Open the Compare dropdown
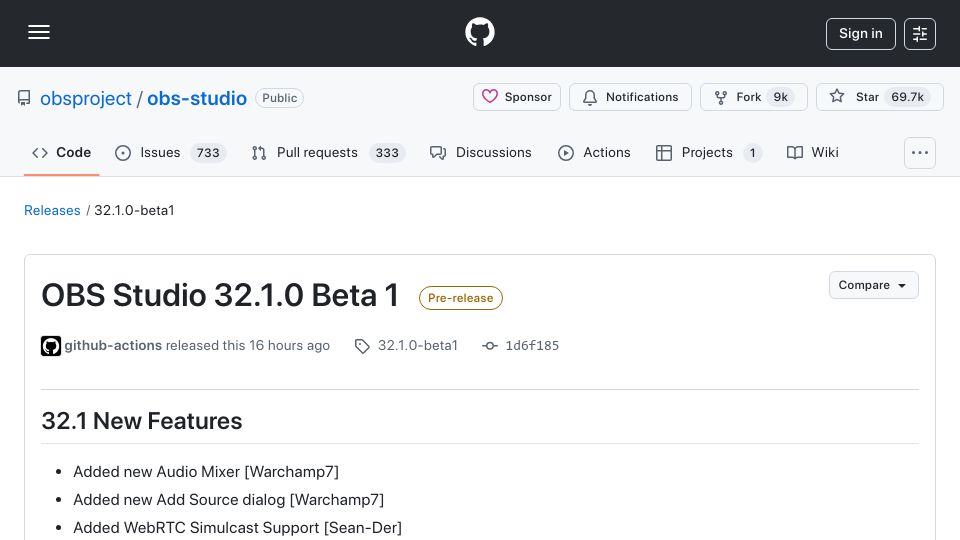Screen dimensions: 960x540 click(874, 285)
